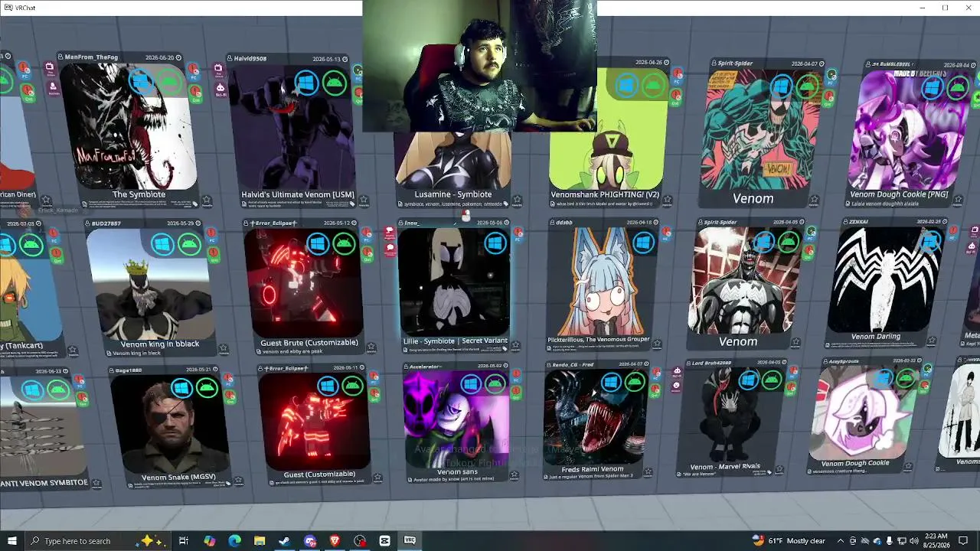Click the Windows icon on Halvid's Ultimate Venom card
The height and width of the screenshot is (551, 980).
306,82
